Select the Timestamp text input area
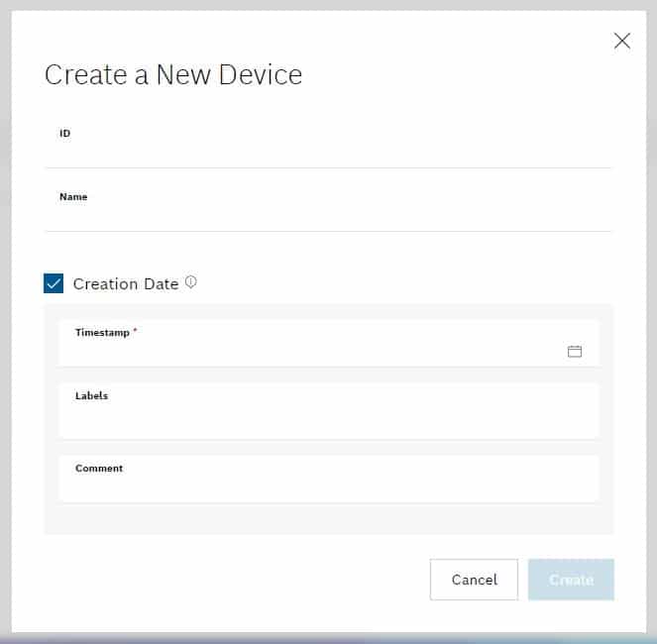This screenshot has height=644, width=657. [307, 352]
